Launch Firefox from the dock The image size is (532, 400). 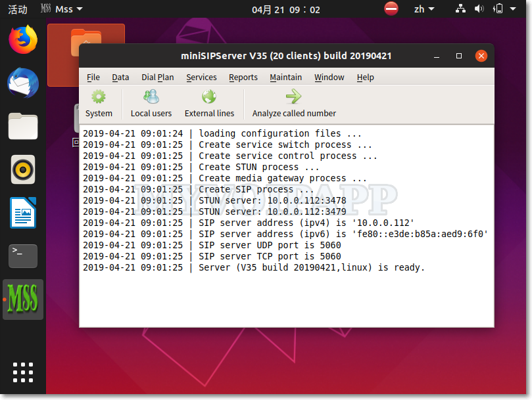coord(23,39)
